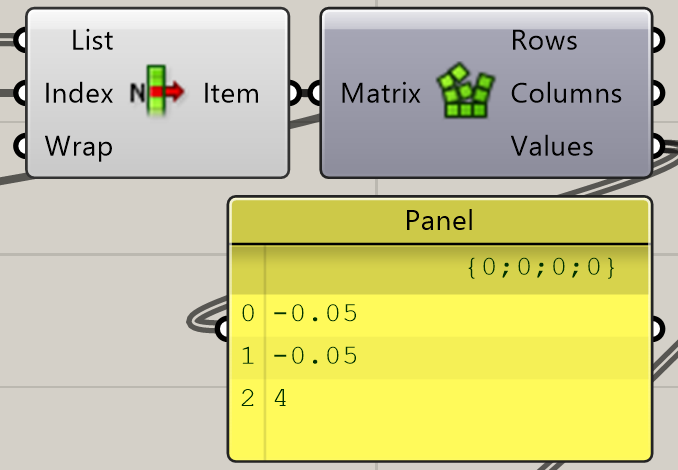Click the Matrix input grip
678x470 pixels.
coord(315,93)
